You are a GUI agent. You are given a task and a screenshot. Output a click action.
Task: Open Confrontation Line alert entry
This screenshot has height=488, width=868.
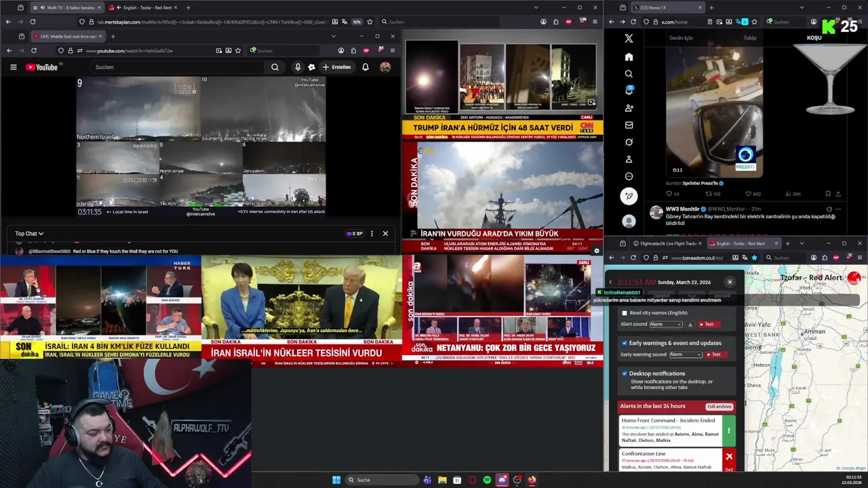(677, 460)
